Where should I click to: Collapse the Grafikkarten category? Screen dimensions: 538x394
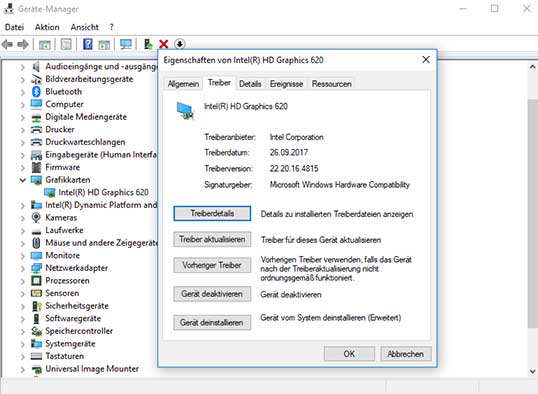pos(23,180)
